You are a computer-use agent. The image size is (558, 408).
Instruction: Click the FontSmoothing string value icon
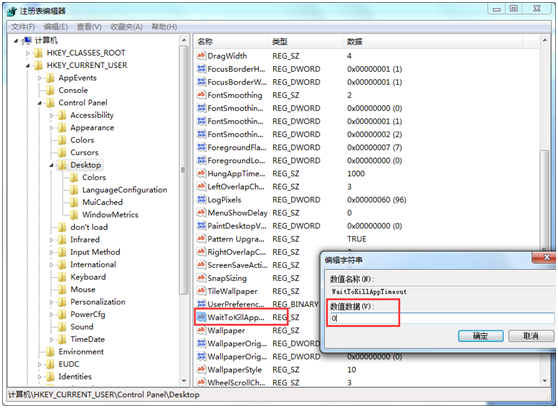click(201, 95)
